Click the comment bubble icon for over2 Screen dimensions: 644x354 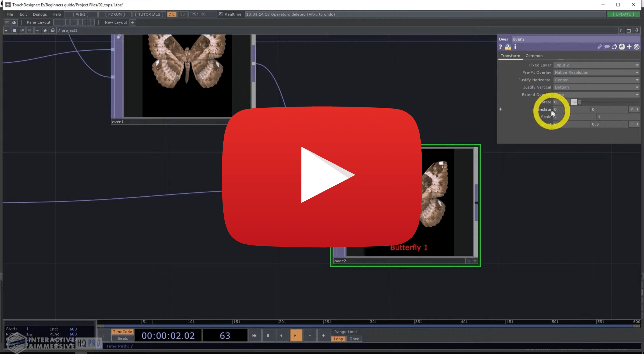(607, 47)
